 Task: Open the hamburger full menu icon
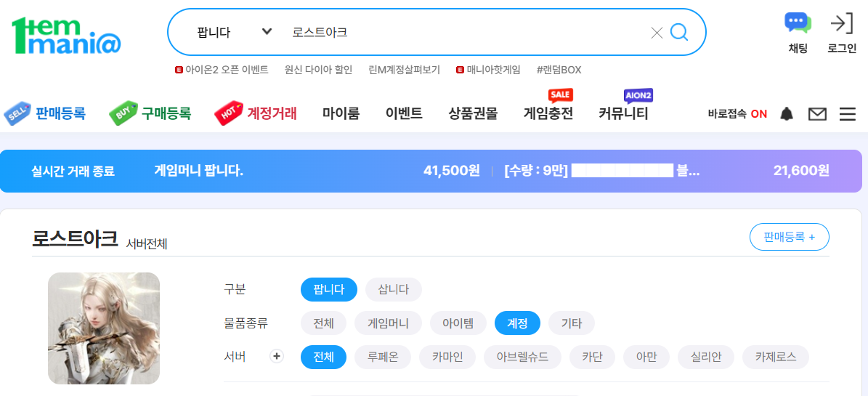click(x=848, y=114)
